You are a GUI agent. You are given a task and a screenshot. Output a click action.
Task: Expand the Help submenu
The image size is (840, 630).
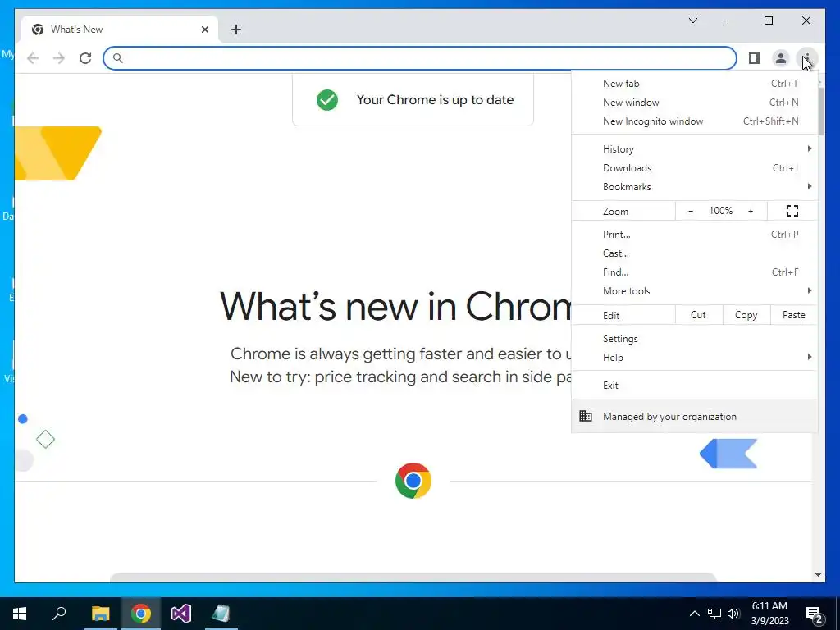pos(694,358)
